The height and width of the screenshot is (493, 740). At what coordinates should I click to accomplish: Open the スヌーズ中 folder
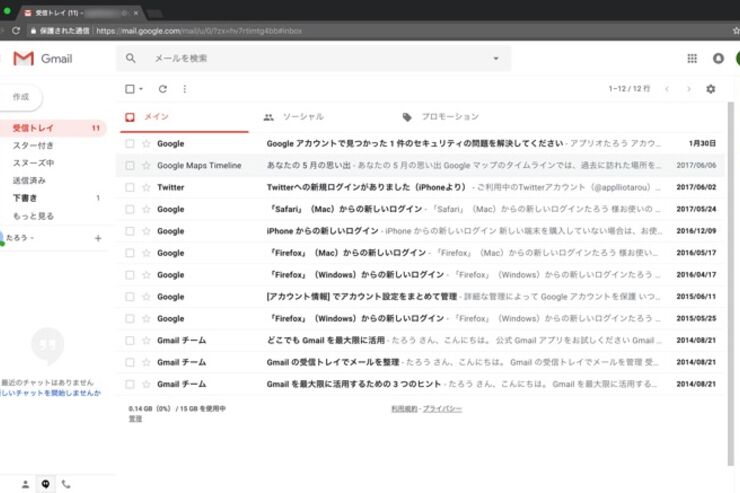click(33, 163)
